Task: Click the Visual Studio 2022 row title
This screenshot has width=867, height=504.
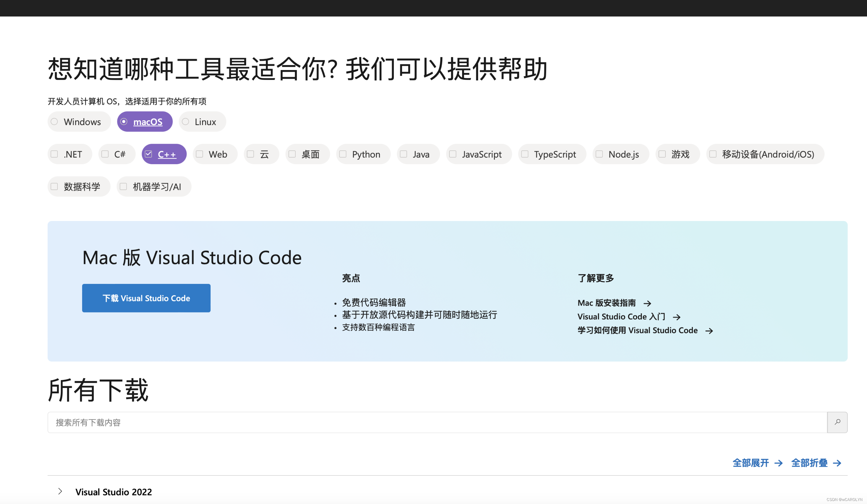Action: [x=113, y=492]
